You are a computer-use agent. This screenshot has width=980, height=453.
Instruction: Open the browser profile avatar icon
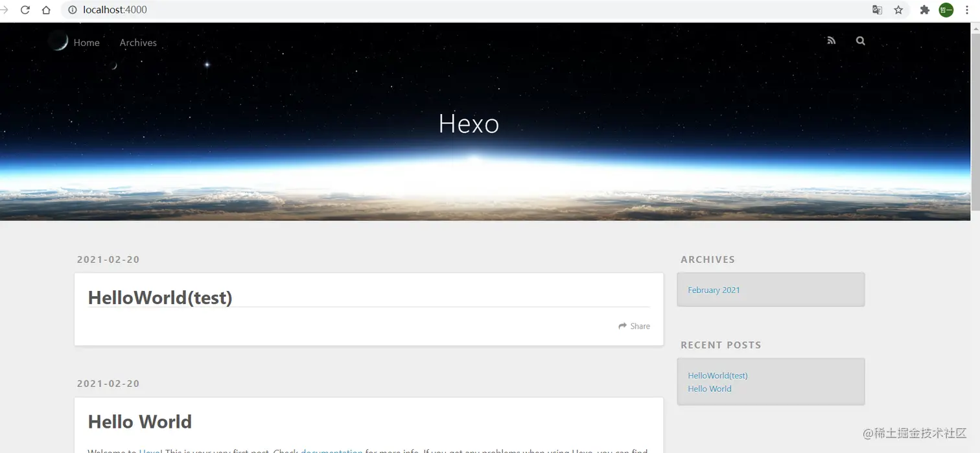point(946,10)
